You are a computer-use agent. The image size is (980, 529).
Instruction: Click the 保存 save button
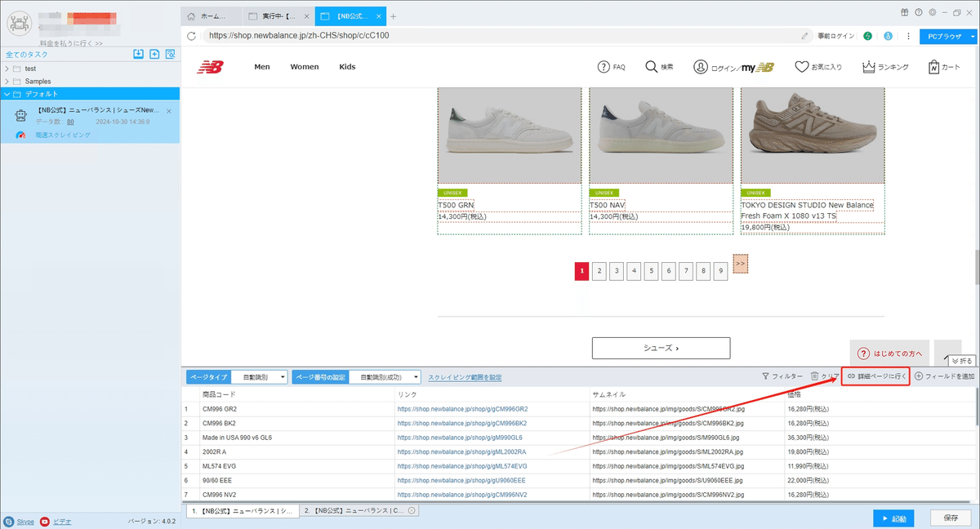(x=951, y=518)
